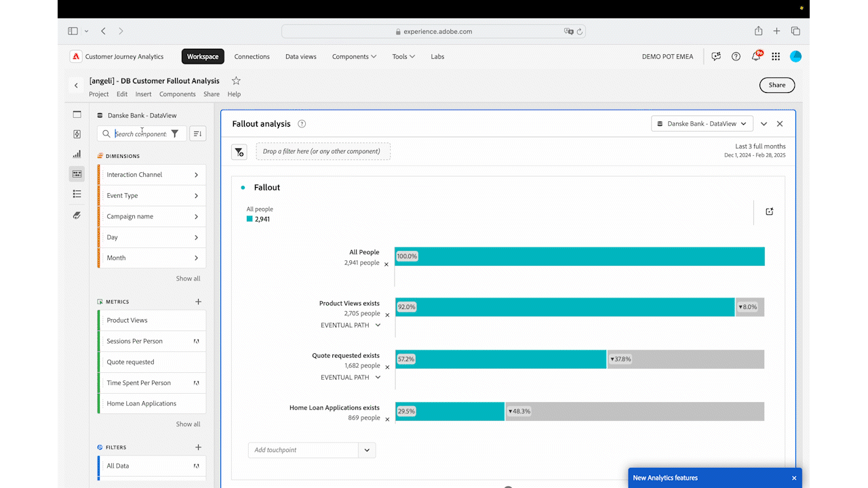The width and height of the screenshot is (868, 488).
Task: Open the Insert menu
Action: [x=143, y=94]
